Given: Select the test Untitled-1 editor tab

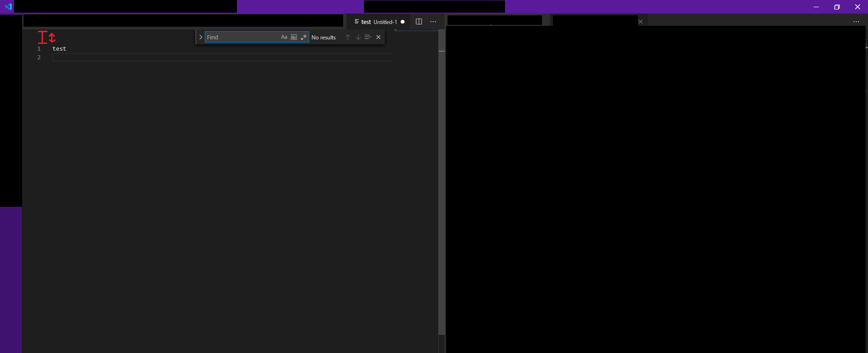Looking at the screenshot, I should pos(379,22).
